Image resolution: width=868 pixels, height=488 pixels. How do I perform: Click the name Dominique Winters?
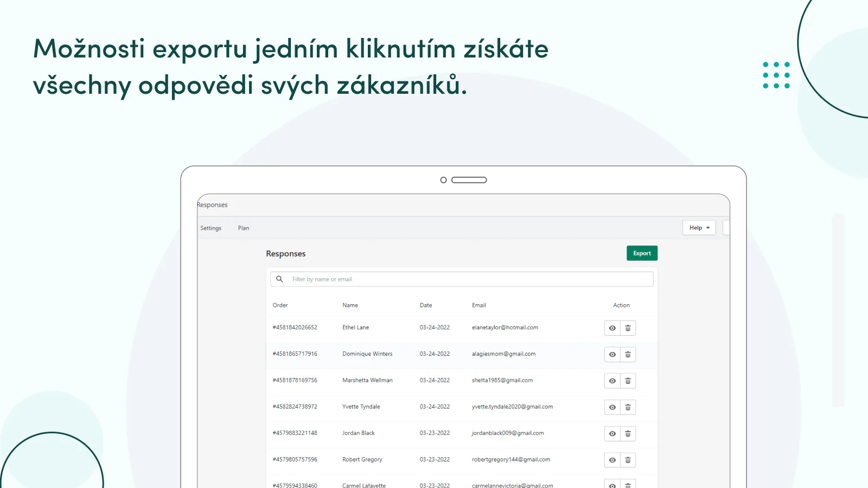(x=368, y=354)
